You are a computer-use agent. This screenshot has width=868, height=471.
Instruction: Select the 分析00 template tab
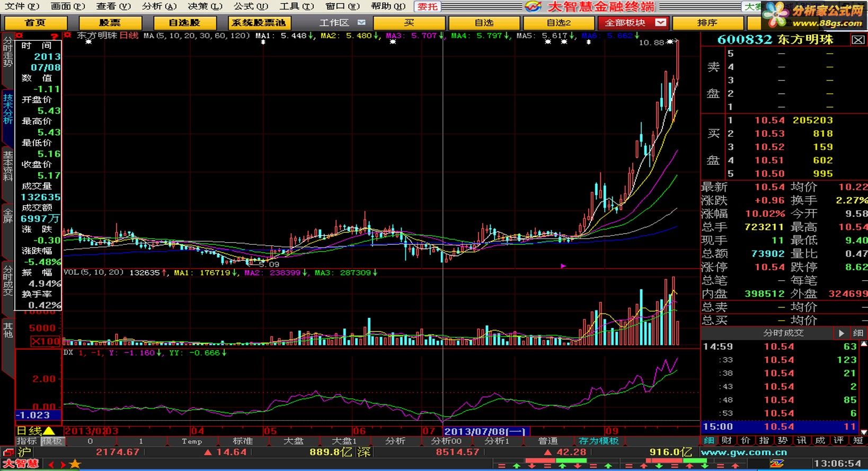coord(446,441)
